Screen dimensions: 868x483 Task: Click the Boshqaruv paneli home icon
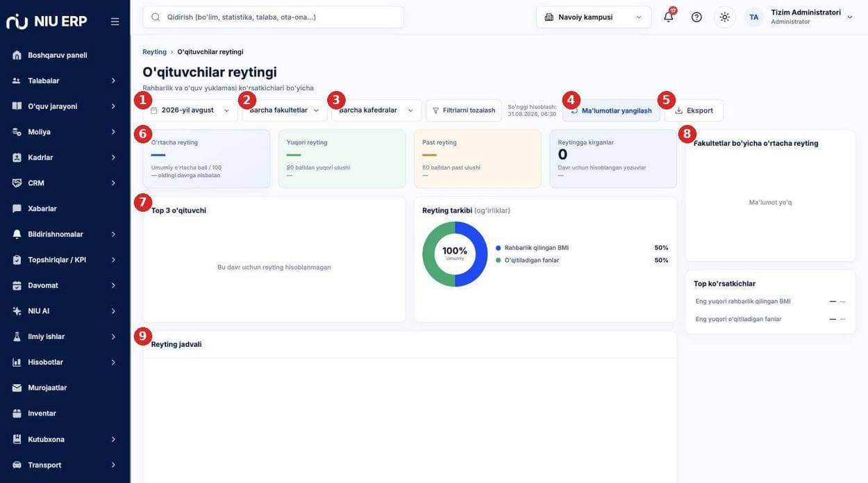coord(17,55)
